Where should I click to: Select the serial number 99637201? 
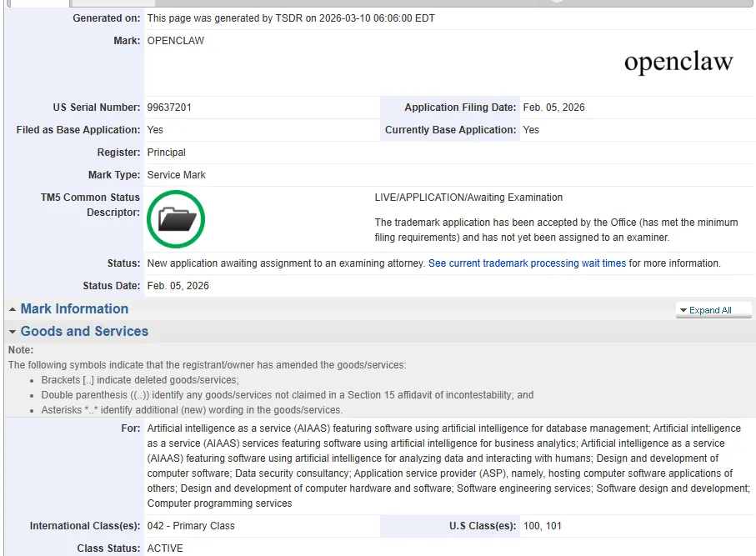click(169, 108)
